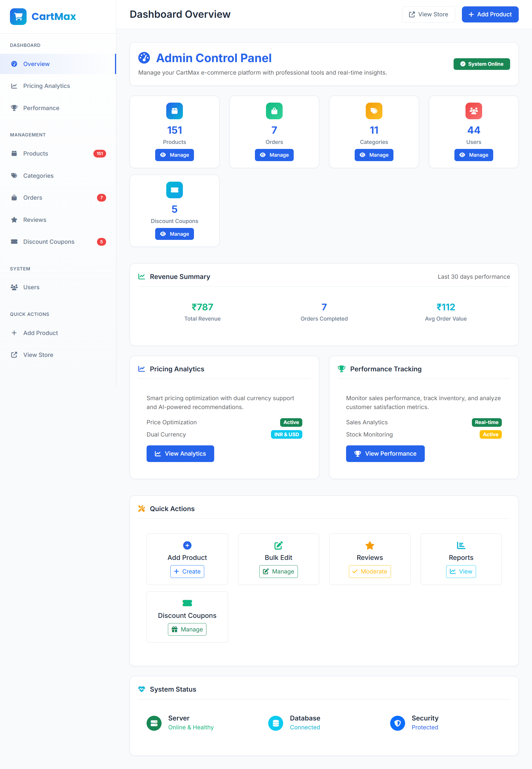Click the System Status heartbeat icon

(x=142, y=689)
